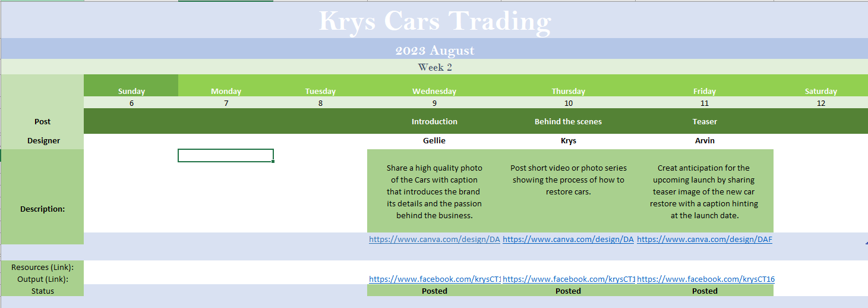The height and width of the screenshot is (308, 868).
Task: Select the 2023 August header cell
Action: coord(434,50)
